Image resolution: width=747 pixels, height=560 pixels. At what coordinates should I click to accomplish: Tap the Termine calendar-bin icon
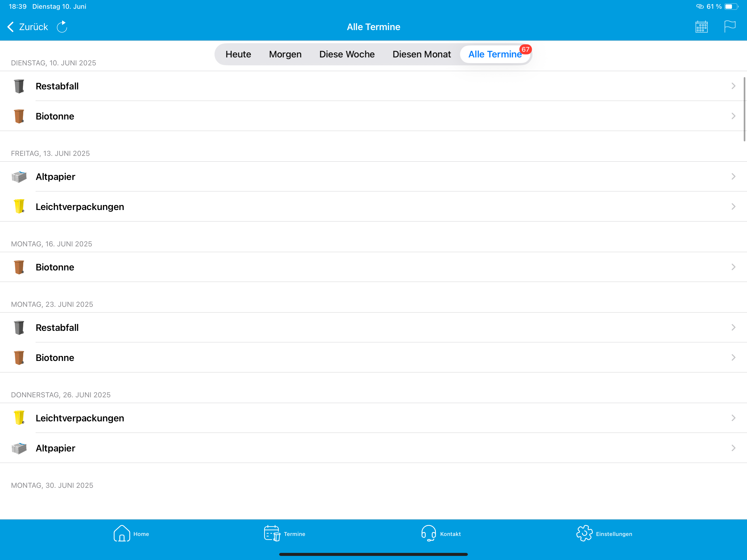coord(272,533)
